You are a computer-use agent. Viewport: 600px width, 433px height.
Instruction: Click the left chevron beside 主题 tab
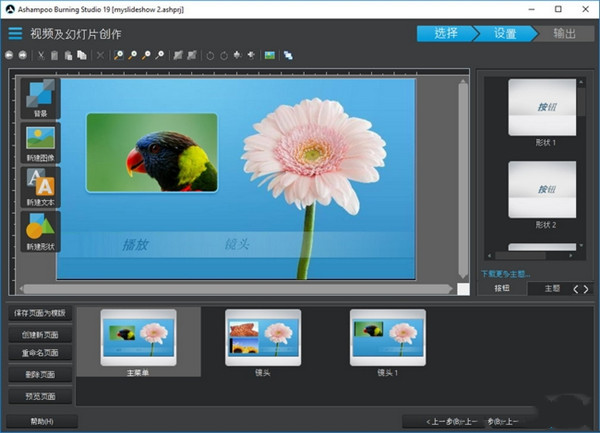click(x=574, y=288)
